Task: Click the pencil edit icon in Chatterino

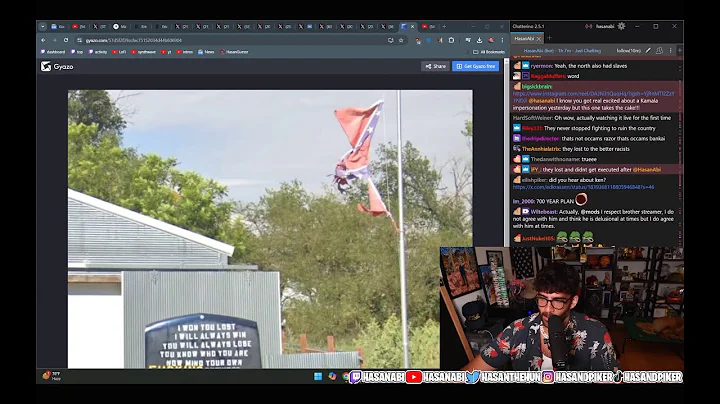Action: [x=648, y=50]
